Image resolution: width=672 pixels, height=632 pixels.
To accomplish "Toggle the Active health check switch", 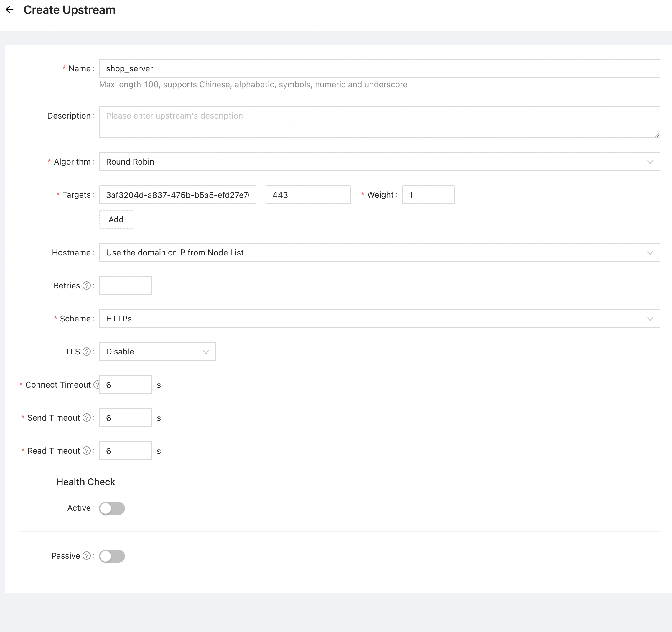I will (x=112, y=508).
